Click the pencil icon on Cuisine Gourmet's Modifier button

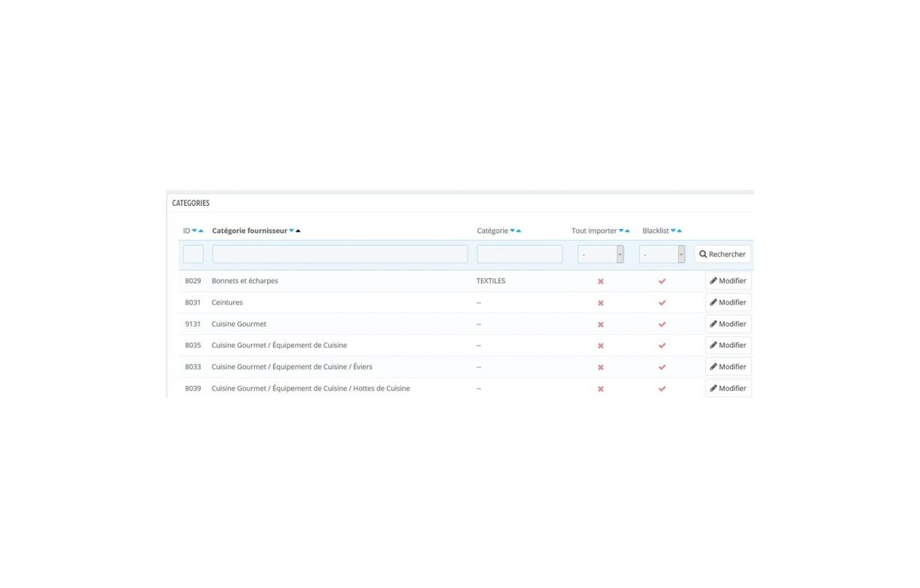[713, 323]
